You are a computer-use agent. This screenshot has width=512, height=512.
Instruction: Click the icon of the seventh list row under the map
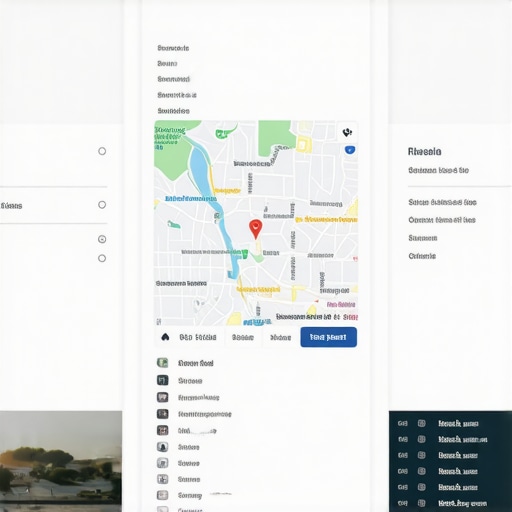162,463
